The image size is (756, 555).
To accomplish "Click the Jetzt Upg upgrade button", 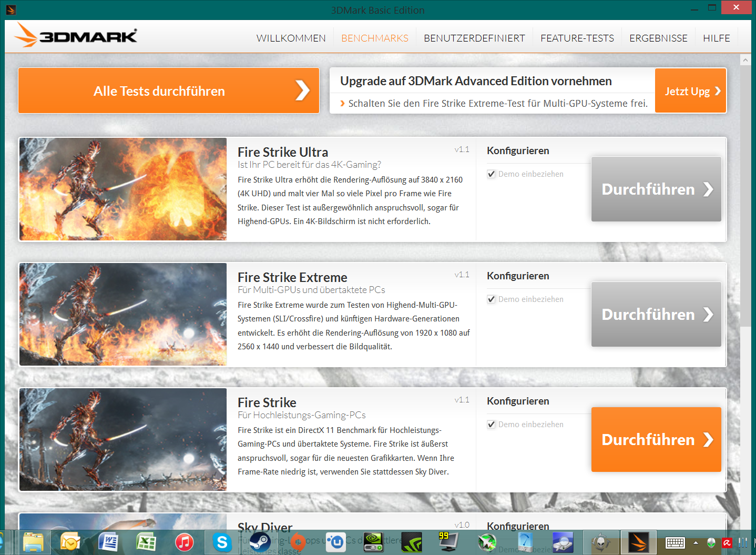I will pyautogui.click(x=691, y=90).
